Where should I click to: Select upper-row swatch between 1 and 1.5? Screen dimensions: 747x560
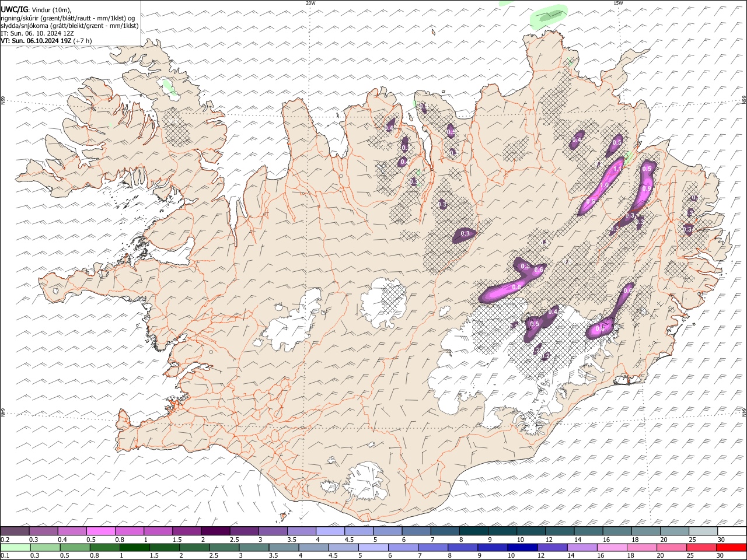pyautogui.click(x=158, y=531)
